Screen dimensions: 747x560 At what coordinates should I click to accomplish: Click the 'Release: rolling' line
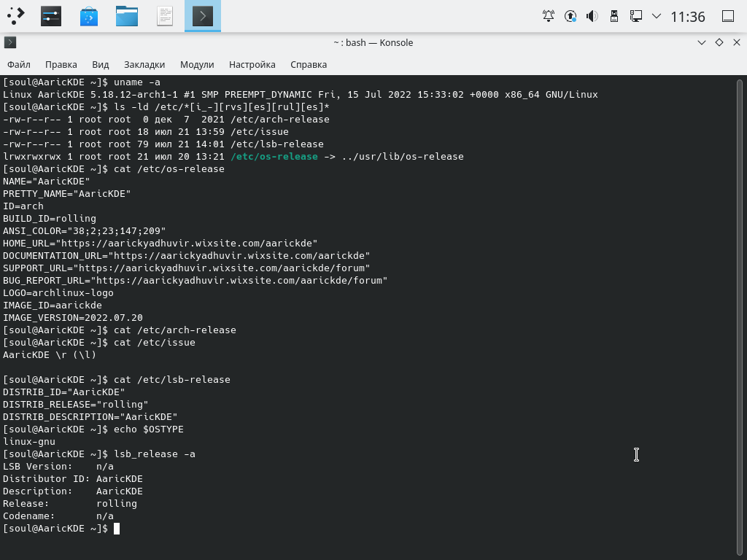pyautogui.click(x=70, y=503)
